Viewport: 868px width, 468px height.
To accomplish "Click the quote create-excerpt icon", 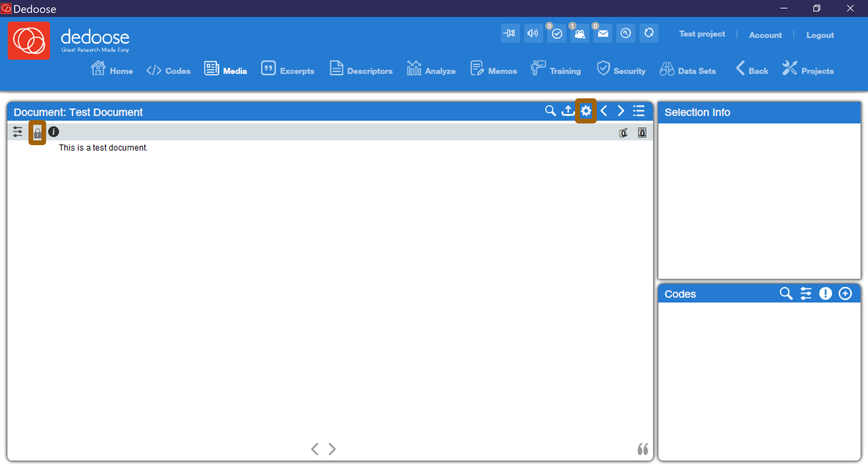I will (643, 449).
